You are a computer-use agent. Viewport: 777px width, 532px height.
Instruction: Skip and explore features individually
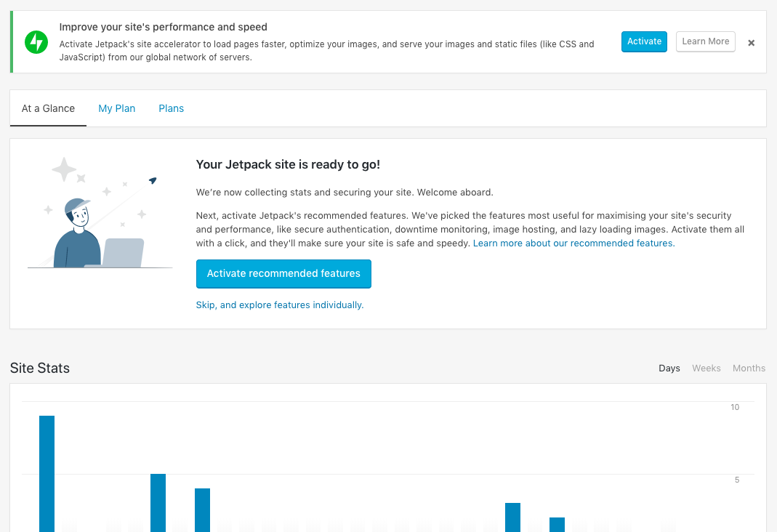pos(280,305)
